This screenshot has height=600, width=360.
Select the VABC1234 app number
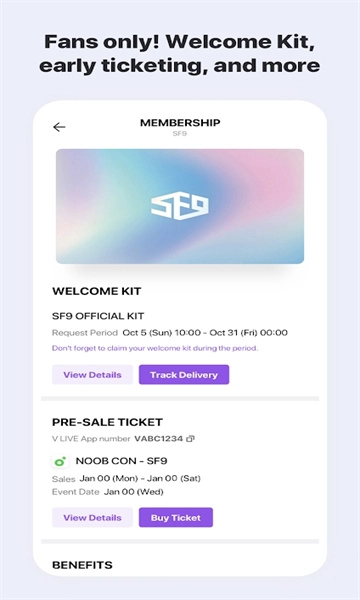pos(158,439)
